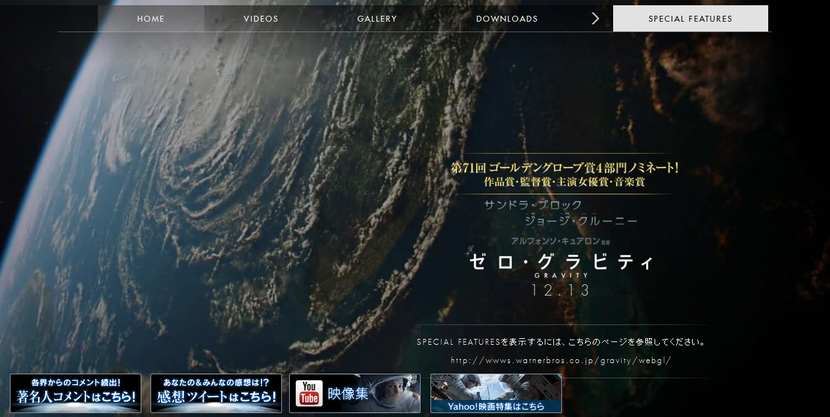Click the アルフォンソ・キュアロン director credit
Screen dimensions: 830x417
560,241
